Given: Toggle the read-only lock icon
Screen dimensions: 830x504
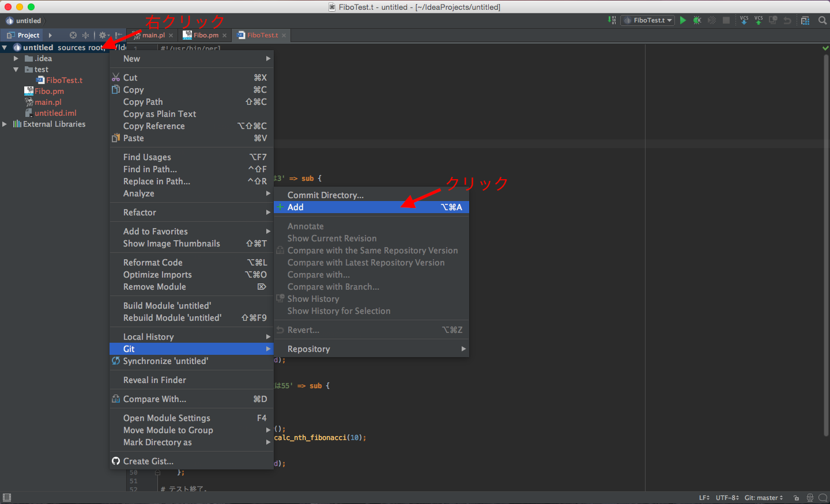Looking at the screenshot, I should click(x=796, y=498).
